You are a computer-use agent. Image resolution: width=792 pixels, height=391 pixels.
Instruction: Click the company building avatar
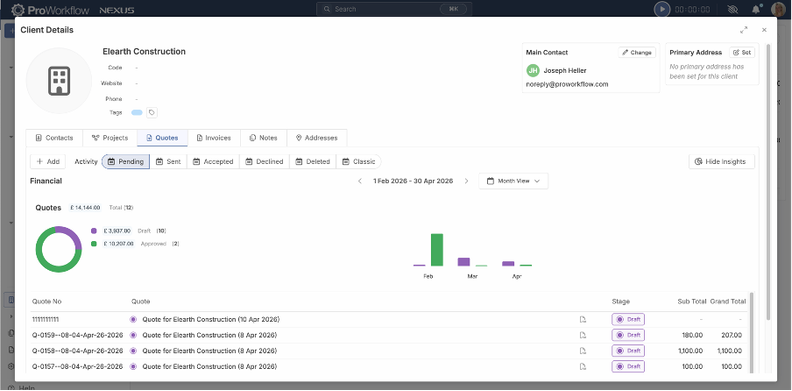(x=59, y=81)
